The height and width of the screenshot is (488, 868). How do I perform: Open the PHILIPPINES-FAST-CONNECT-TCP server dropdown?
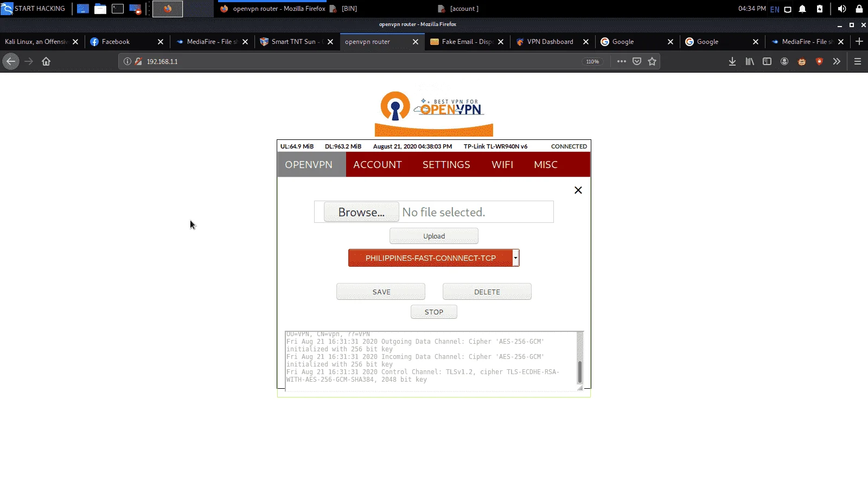(434, 258)
